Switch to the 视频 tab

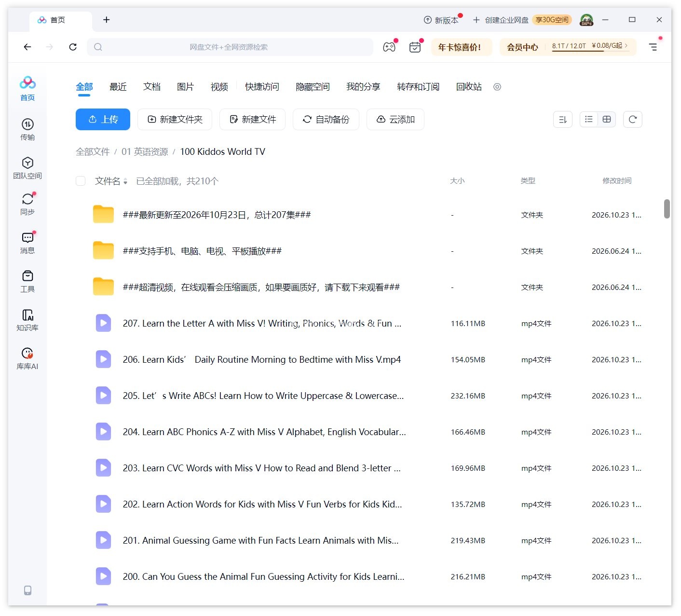[x=219, y=87]
